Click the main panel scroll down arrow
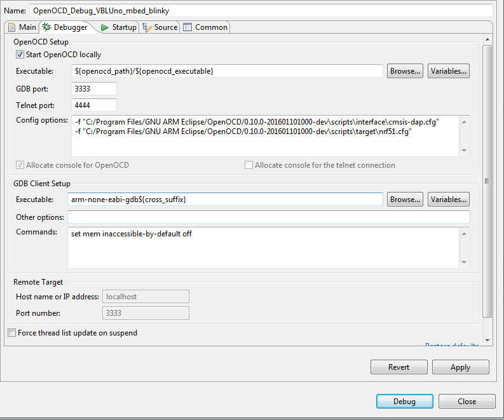The height and width of the screenshot is (420, 504). (x=487, y=340)
